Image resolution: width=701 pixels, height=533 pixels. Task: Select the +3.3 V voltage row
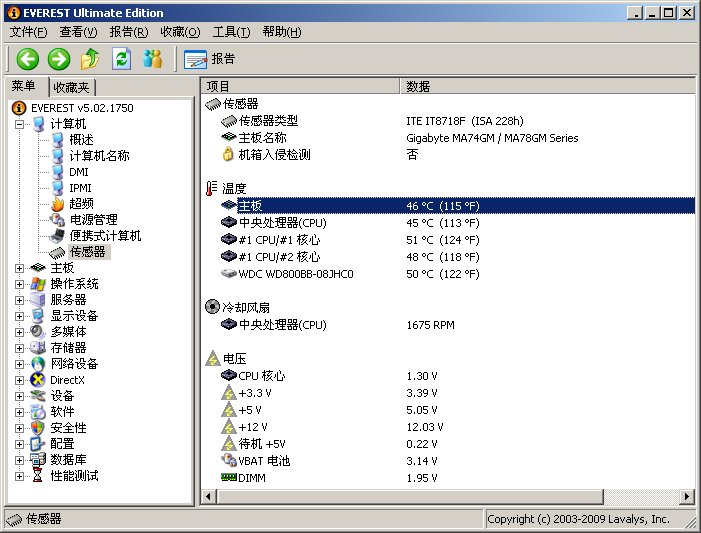point(448,393)
